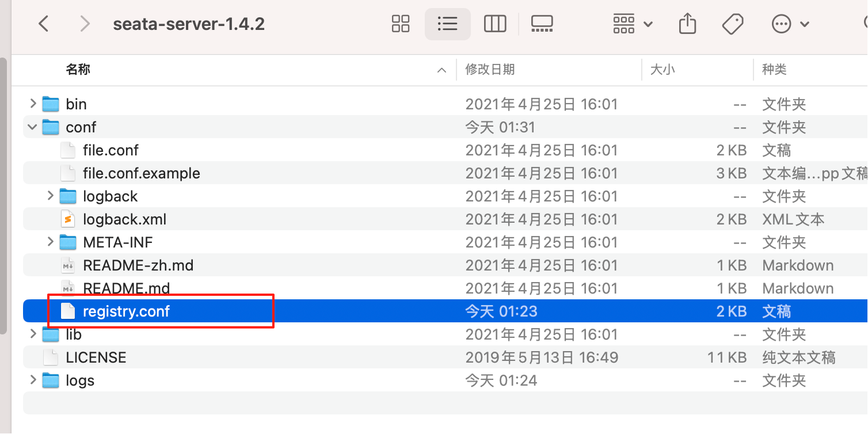Go back with the back arrow

[x=44, y=24]
